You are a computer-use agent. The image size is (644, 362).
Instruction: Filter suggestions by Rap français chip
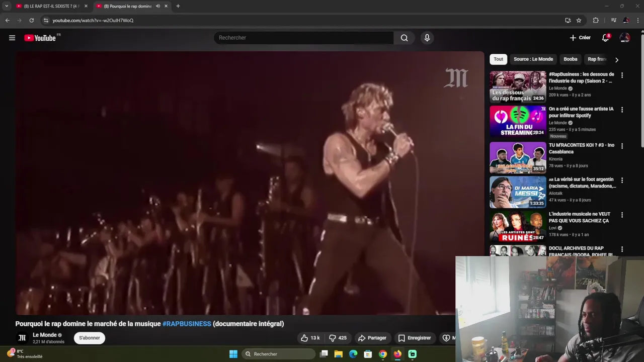point(598,59)
